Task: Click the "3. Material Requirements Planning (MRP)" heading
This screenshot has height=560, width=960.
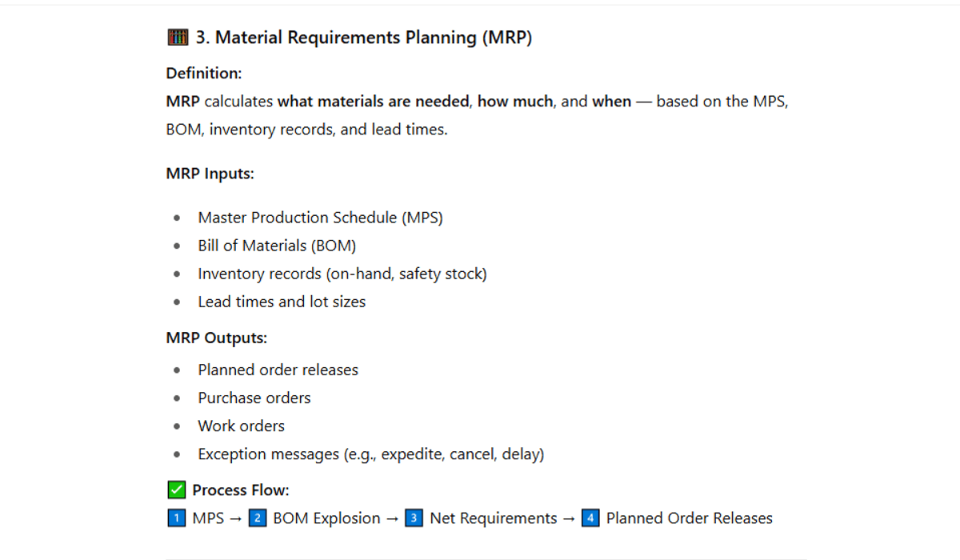Action: [363, 38]
